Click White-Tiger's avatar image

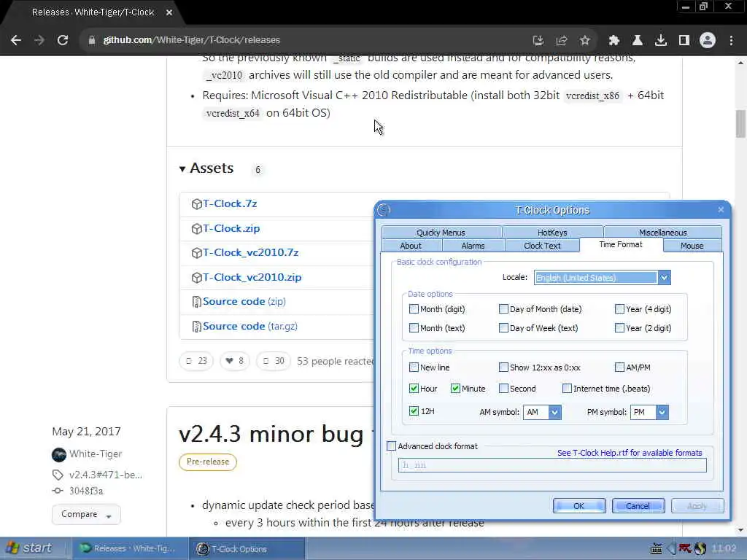click(x=59, y=455)
